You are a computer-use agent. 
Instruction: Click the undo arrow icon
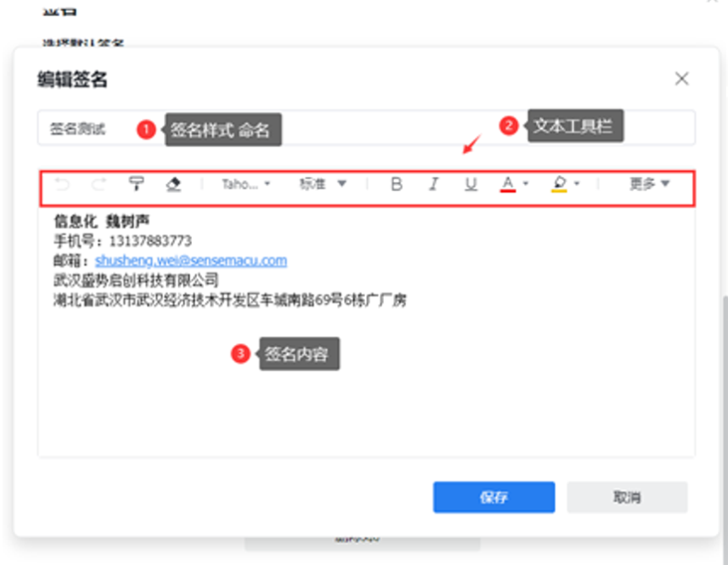(x=62, y=184)
